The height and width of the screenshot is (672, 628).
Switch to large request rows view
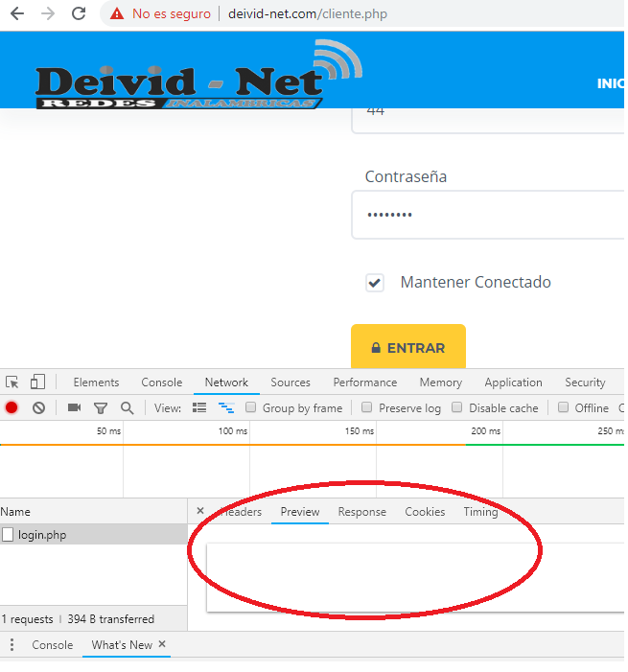(x=199, y=407)
